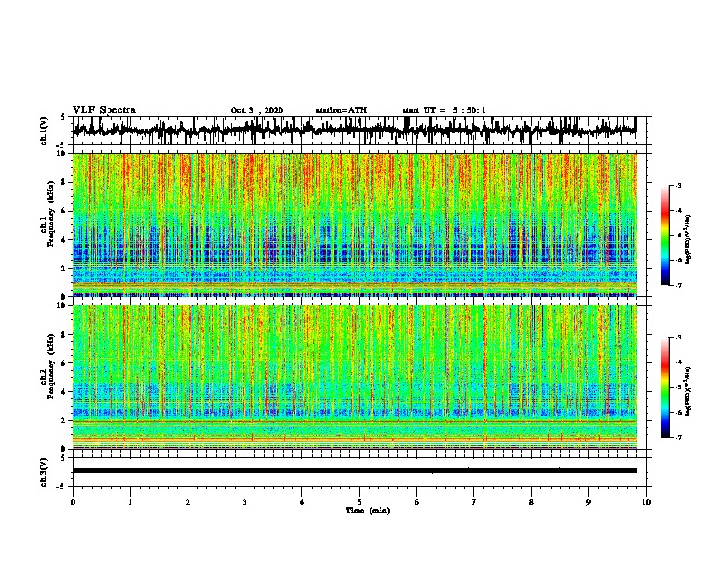Click the "Time (min)" axis title
Screen dimensions: 728x563
368,511
